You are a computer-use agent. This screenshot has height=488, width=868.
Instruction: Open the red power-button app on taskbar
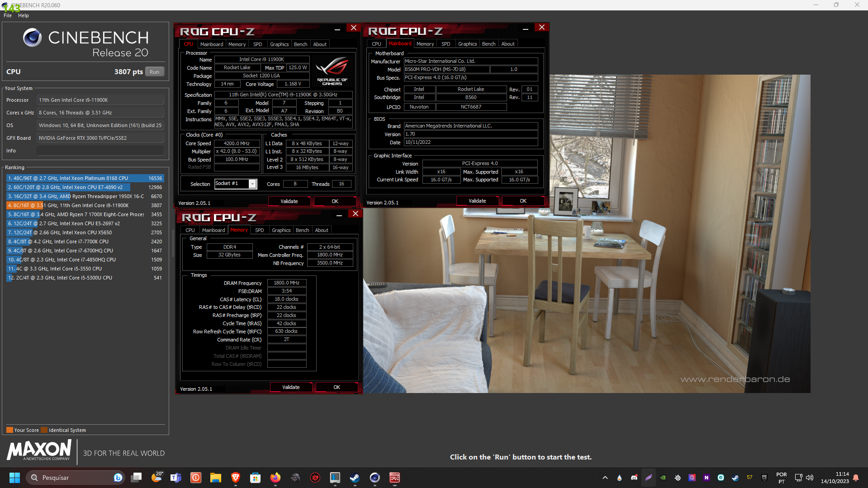pyautogui.click(x=196, y=478)
